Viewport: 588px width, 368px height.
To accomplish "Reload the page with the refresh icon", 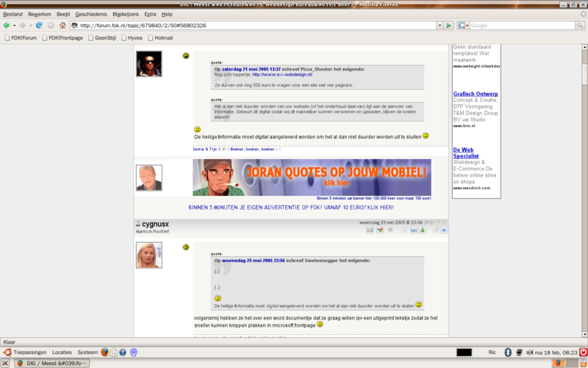I will coord(39,25).
